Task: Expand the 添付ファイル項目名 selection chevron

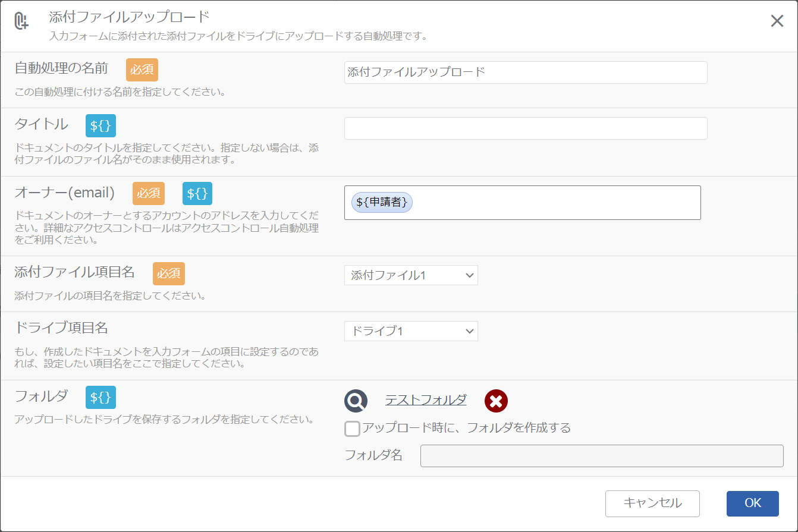Action: [x=469, y=275]
